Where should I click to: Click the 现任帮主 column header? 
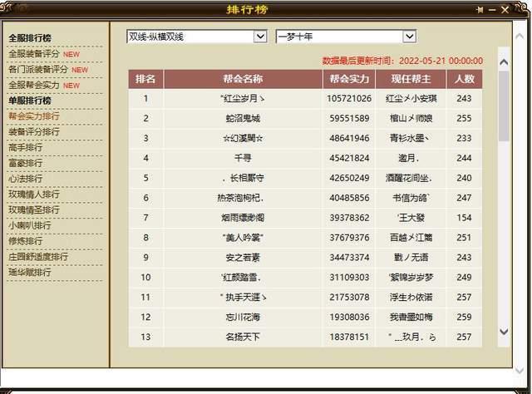pos(411,79)
